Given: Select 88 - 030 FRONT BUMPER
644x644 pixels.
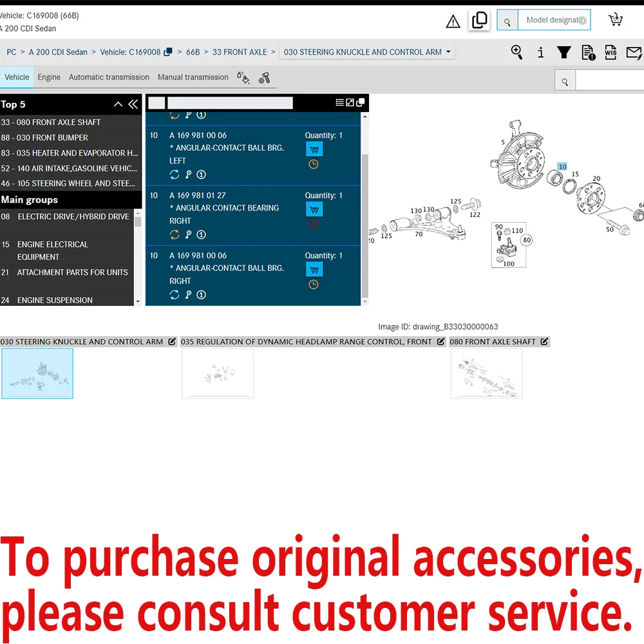Looking at the screenshot, I should point(71,138).
